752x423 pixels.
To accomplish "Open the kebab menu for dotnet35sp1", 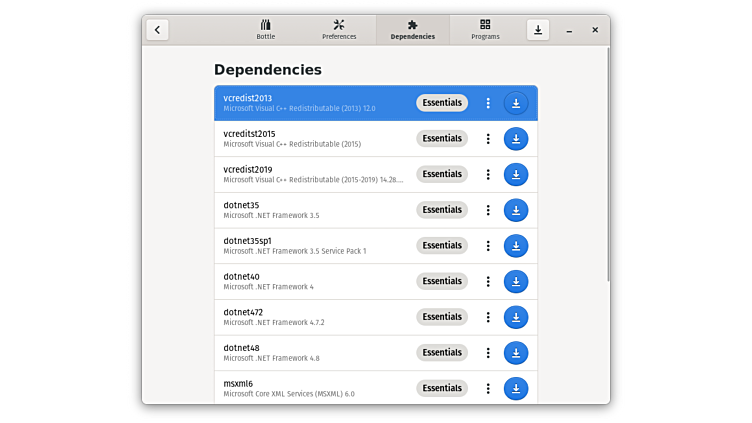I will [x=488, y=246].
